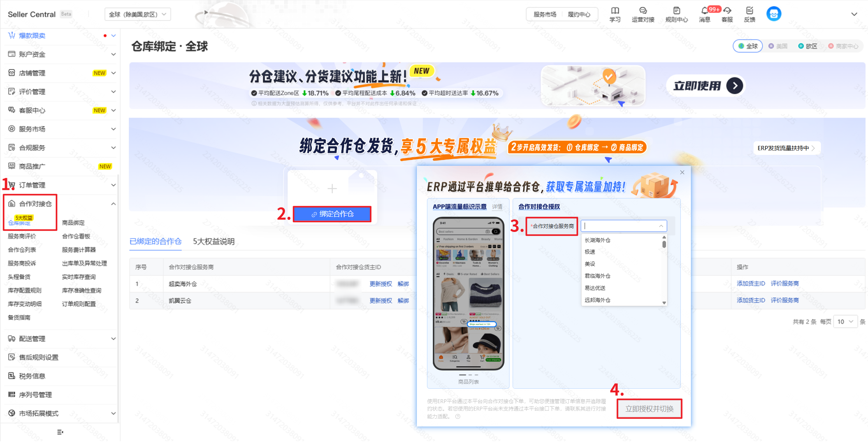Click the blue user avatar icon

point(773,14)
